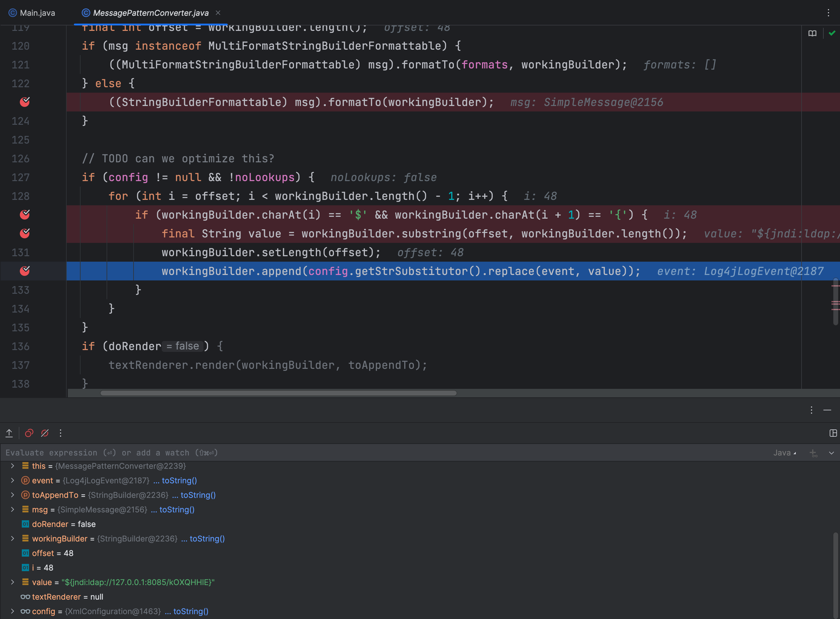The width and height of the screenshot is (840, 619).
Task: Click the MessagePatternConverter@2239 value
Action: [121, 466]
